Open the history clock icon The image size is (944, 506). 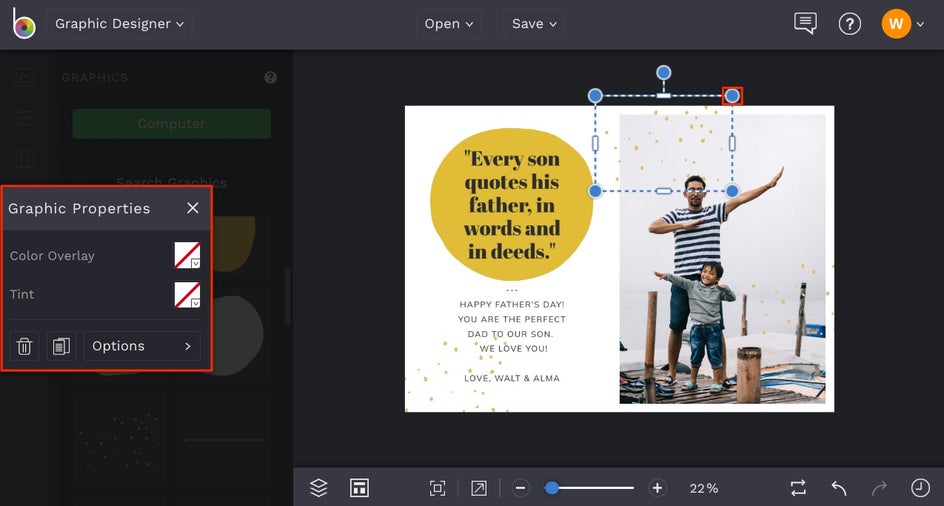920,488
